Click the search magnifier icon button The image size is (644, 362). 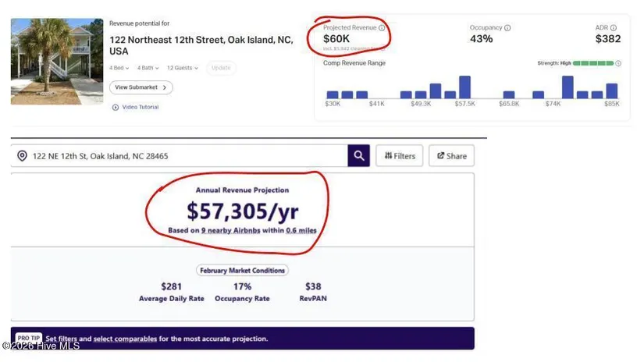click(358, 156)
